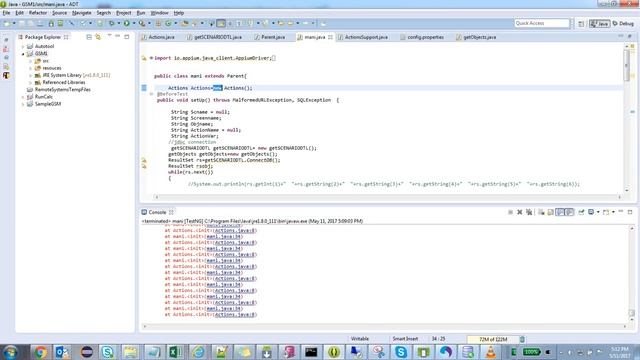Minimize the Console panel

click(621, 212)
